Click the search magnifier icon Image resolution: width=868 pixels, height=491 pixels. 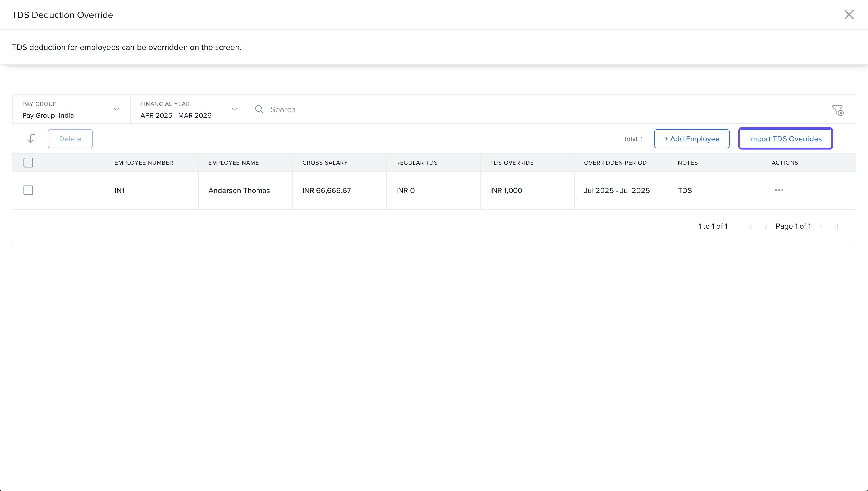pyautogui.click(x=259, y=109)
